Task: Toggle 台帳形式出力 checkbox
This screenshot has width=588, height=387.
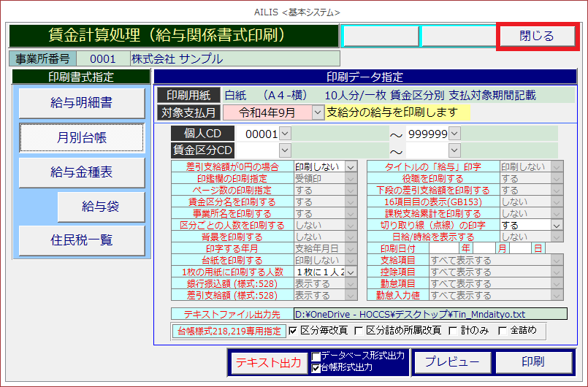Action: point(316,367)
